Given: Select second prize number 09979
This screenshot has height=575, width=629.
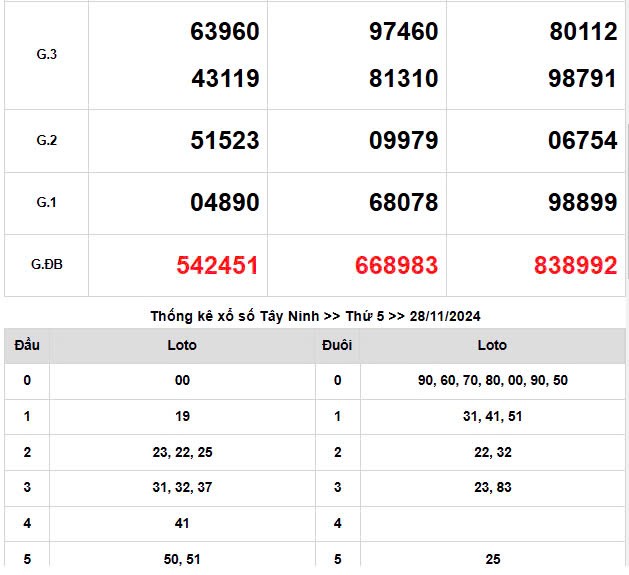Looking at the screenshot, I should tap(403, 141).
